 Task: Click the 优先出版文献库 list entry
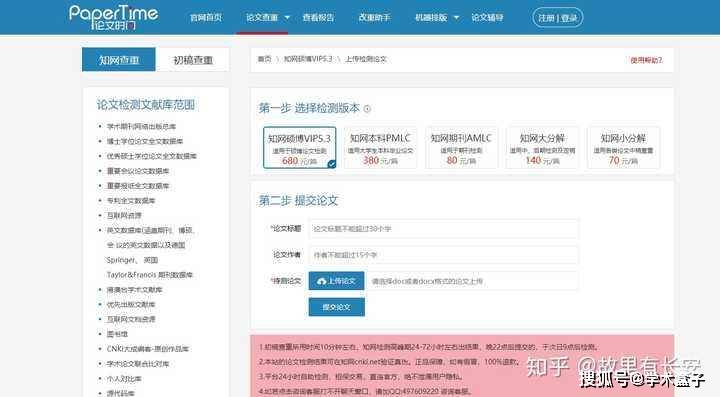[x=131, y=304]
